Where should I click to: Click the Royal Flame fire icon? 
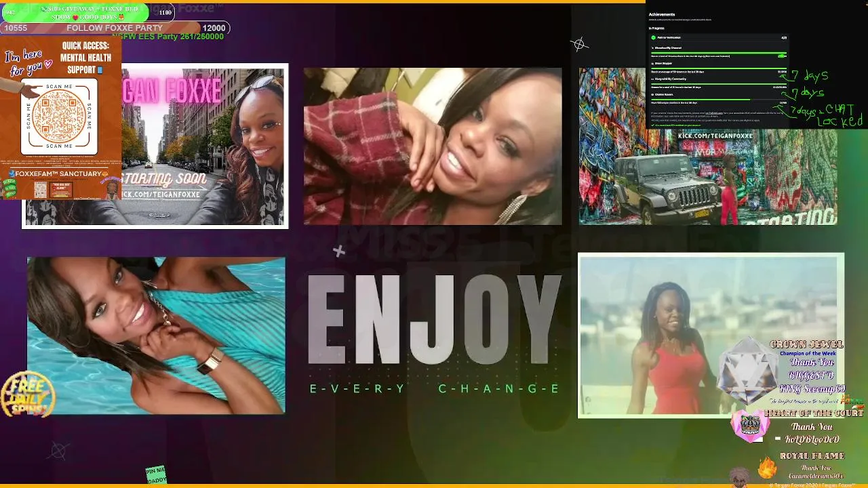[x=767, y=467]
